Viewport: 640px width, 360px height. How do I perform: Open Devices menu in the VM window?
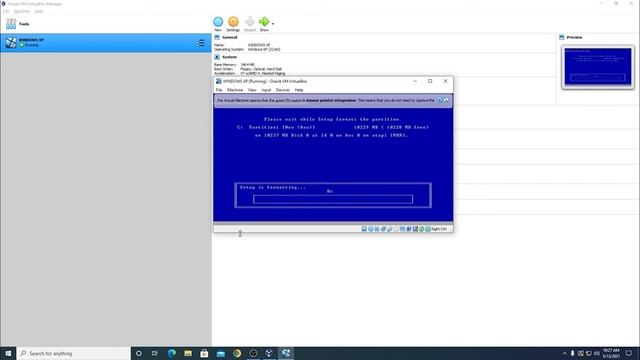(x=283, y=90)
